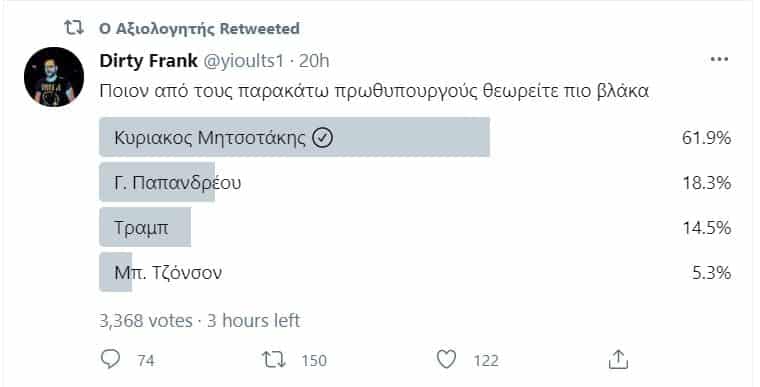760x387 pixels.
Task: Open the three-dot more options menu
Action: click(x=719, y=60)
